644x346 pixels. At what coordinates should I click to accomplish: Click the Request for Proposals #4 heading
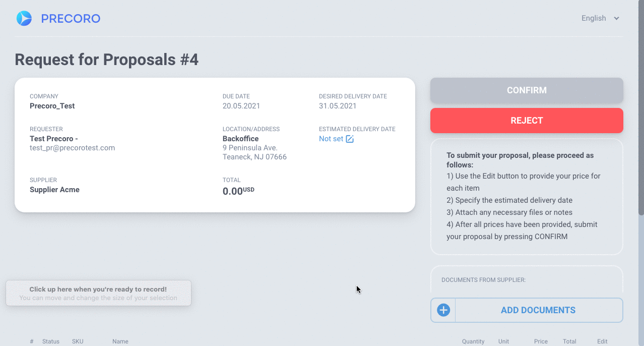(x=107, y=60)
